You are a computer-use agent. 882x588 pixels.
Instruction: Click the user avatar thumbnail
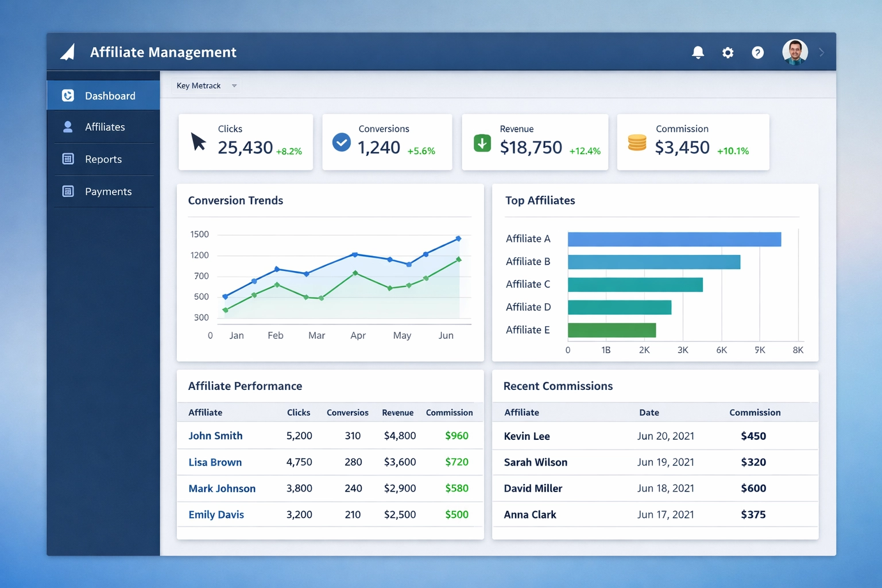(x=795, y=52)
